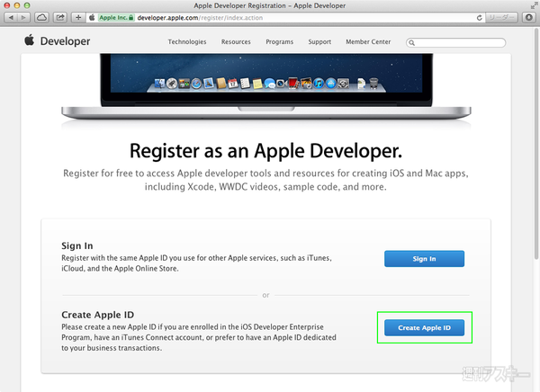
Task: Go forward with the Safari forward arrow
Action: [x=23, y=17]
